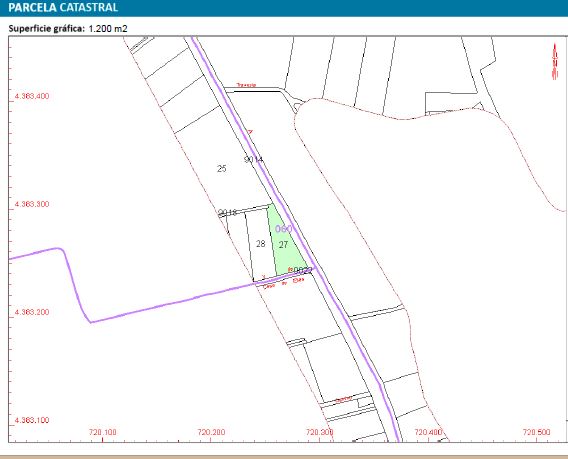568x459 pixels.
Task: Click the 4.363.100 northing coordinate label
Action: [32, 420]
